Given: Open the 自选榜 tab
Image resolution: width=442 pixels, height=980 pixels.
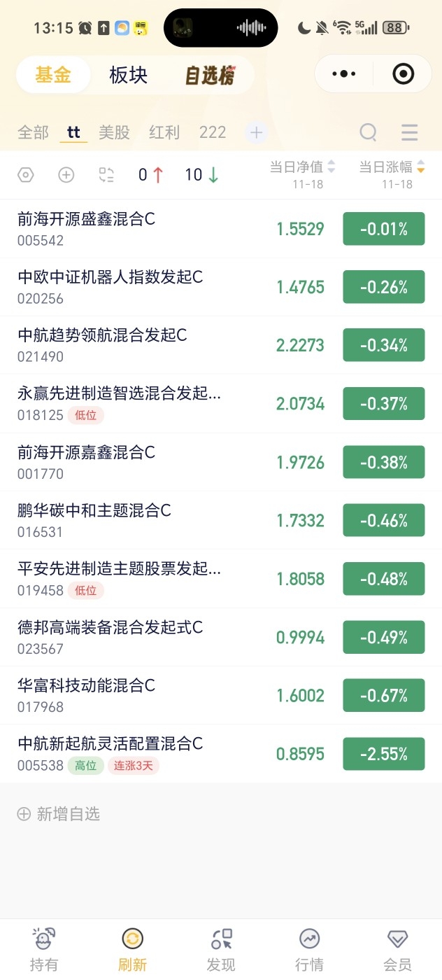Looking at the screenshot, I should tap(210, 76).
